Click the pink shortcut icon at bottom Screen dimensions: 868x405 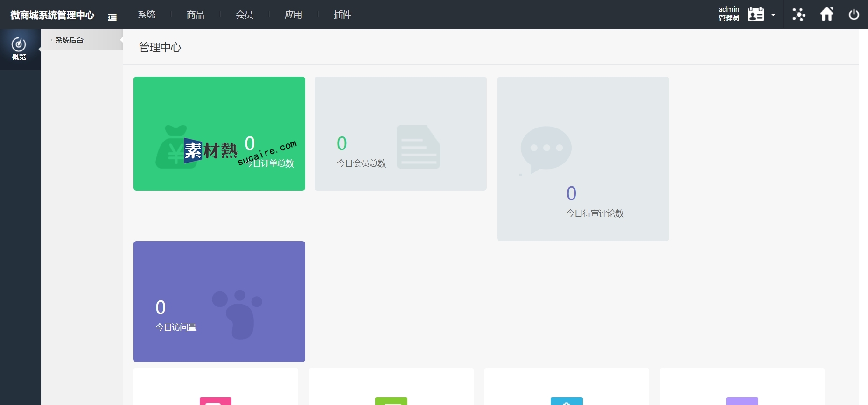pos(216,401)
